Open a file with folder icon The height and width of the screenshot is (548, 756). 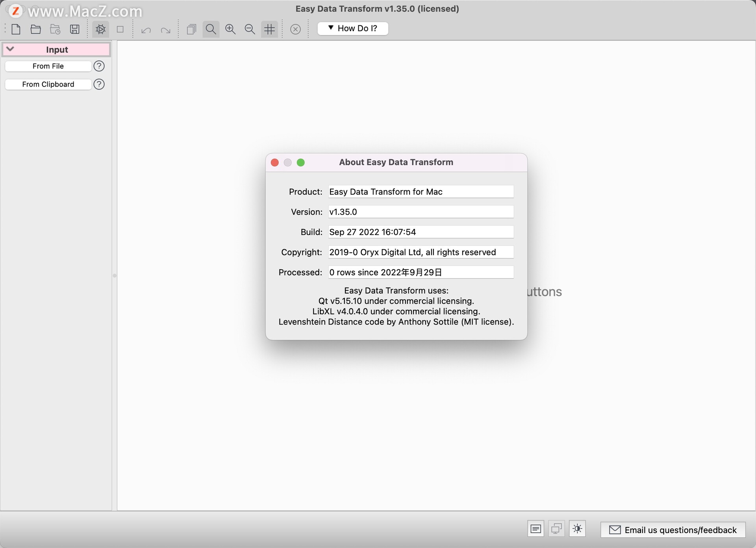pos(36,29)
